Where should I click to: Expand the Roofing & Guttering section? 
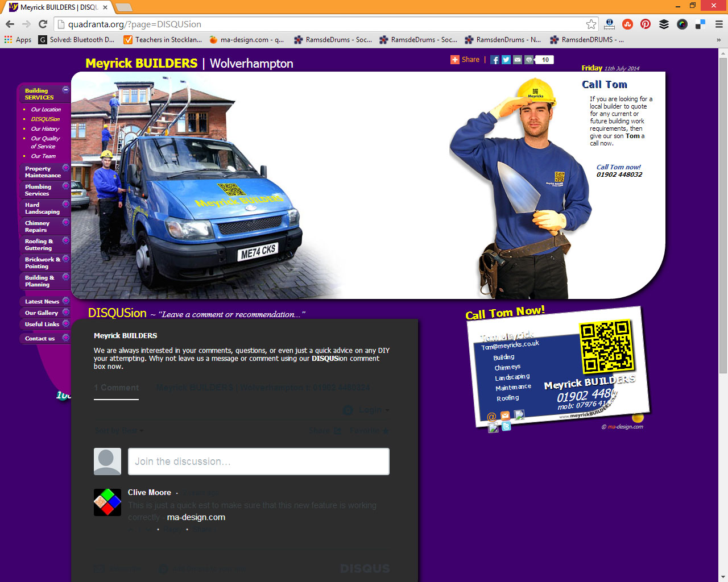pyautogui.click(x=65, y=240)
